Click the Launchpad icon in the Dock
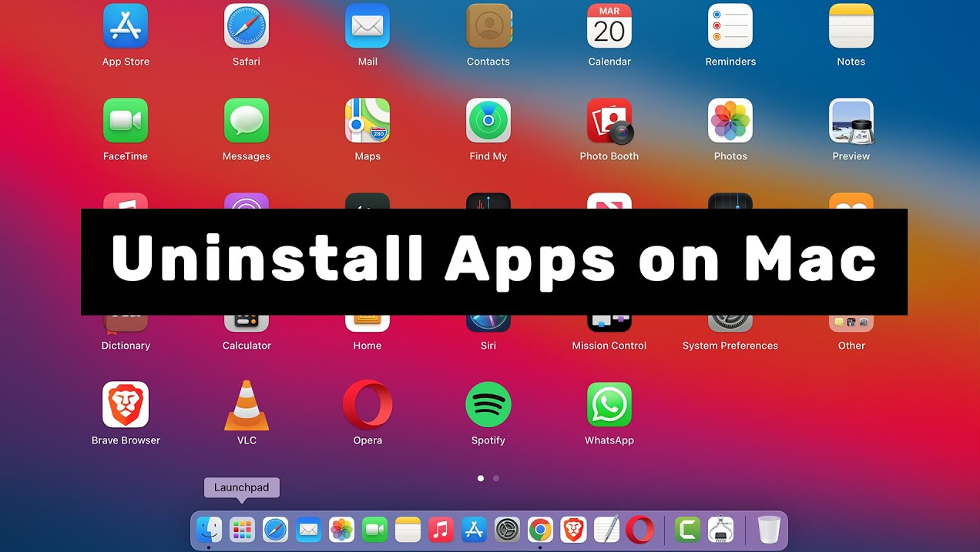This screenshot has height=552, width=980. coord(242,530)
